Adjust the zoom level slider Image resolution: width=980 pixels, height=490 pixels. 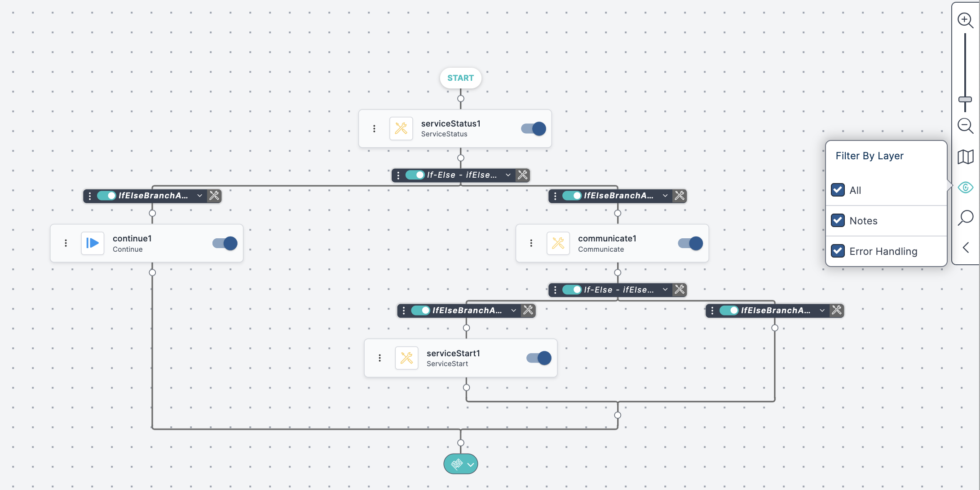964,100
